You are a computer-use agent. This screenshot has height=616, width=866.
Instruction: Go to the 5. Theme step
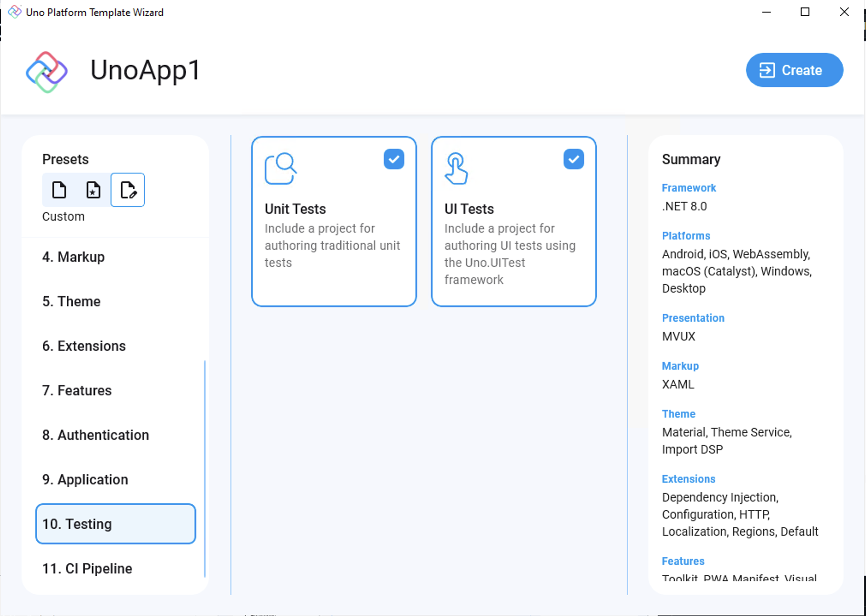[x=71, y=301]
